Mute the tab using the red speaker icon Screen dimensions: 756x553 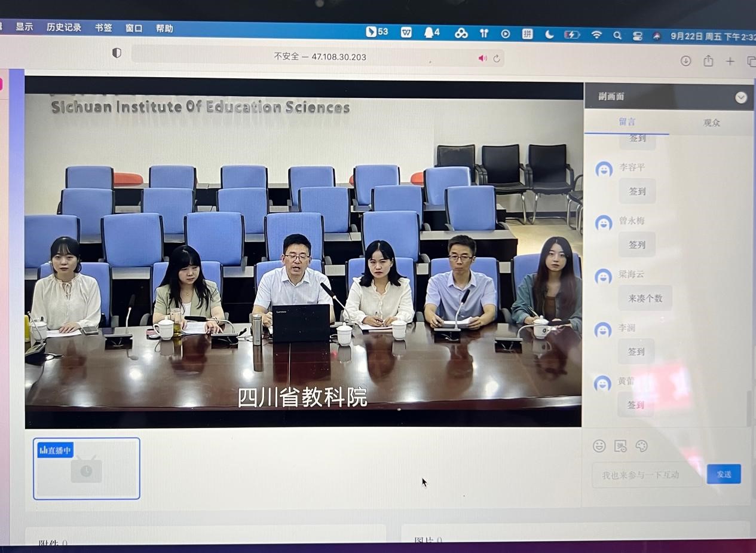pyautogui.click(x=482, y=58)
